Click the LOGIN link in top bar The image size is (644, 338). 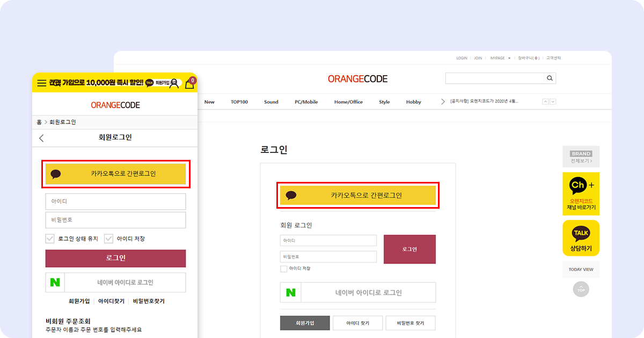[462, 58]
